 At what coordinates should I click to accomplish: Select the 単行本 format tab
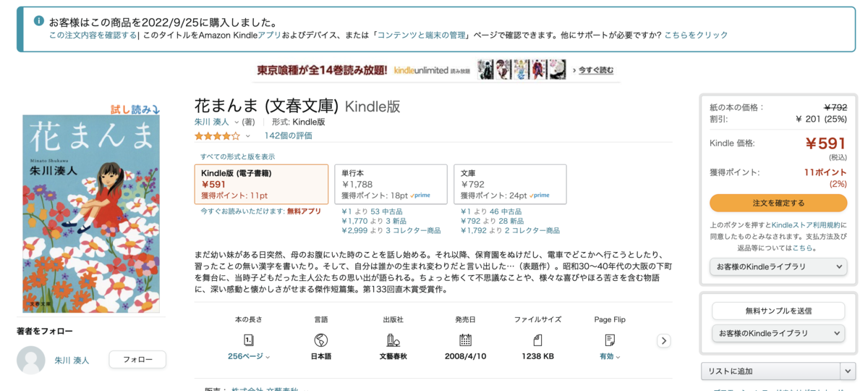pos(391,184)
